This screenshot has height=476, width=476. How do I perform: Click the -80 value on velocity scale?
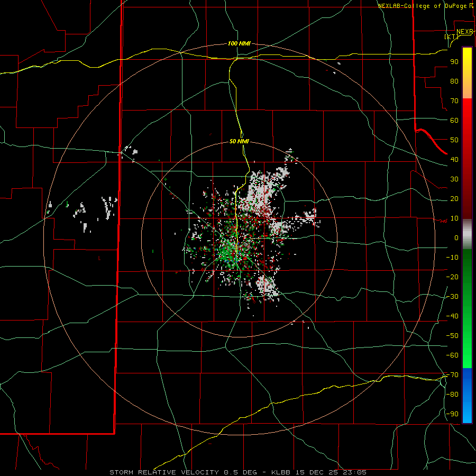click(452, 395)
